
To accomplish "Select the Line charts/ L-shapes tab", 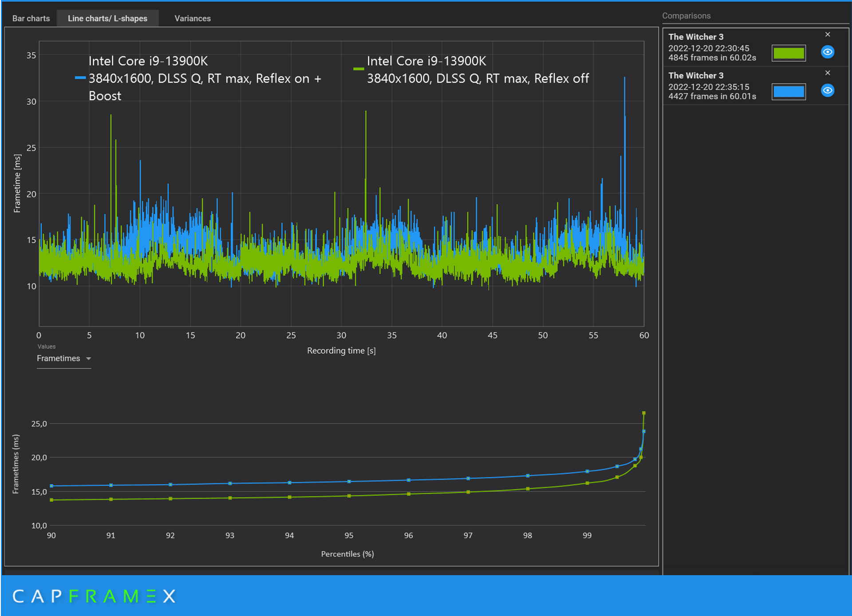I will click(107, 18).
